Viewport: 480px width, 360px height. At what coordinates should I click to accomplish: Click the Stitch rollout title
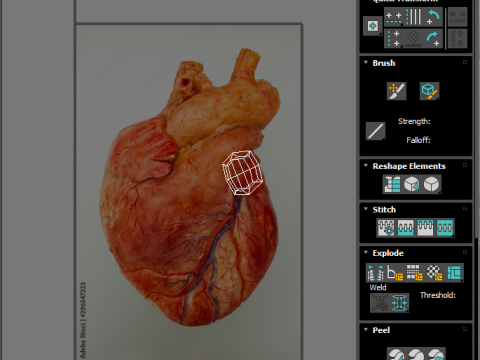(x=384, y=210)
